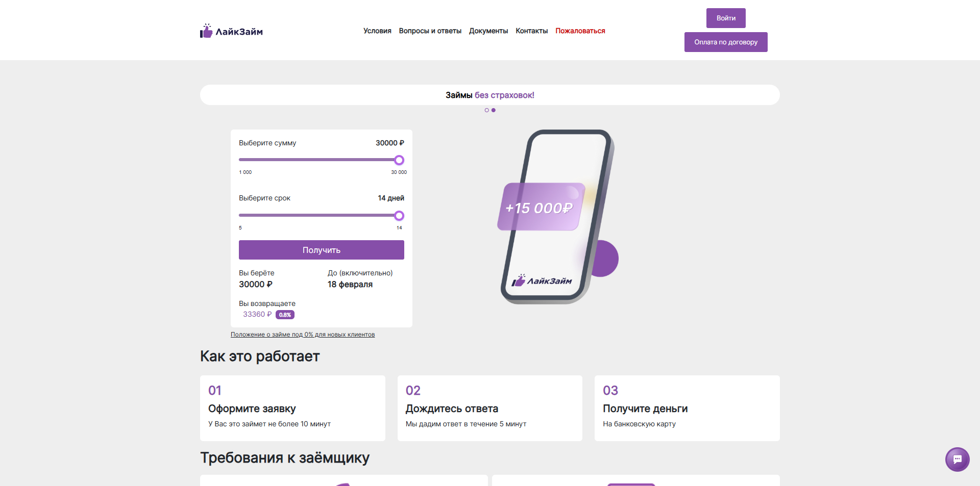Click the 14 дней term value
Image resolution: width=980 pixels, height=486 pixels.
click(390, 198)
